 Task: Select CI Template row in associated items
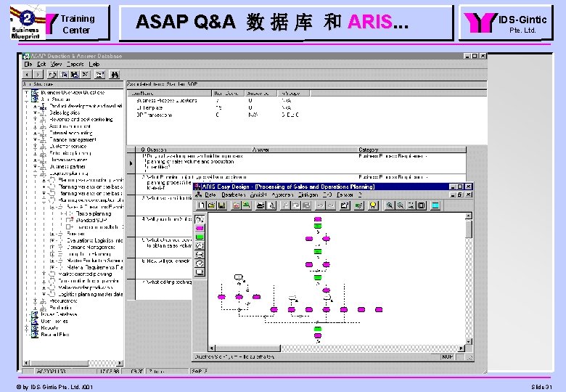tap(149, 107)
